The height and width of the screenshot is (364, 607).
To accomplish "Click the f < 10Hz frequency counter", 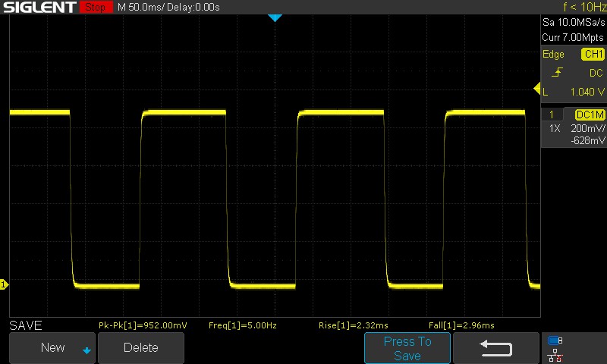I will click(584, 7).
